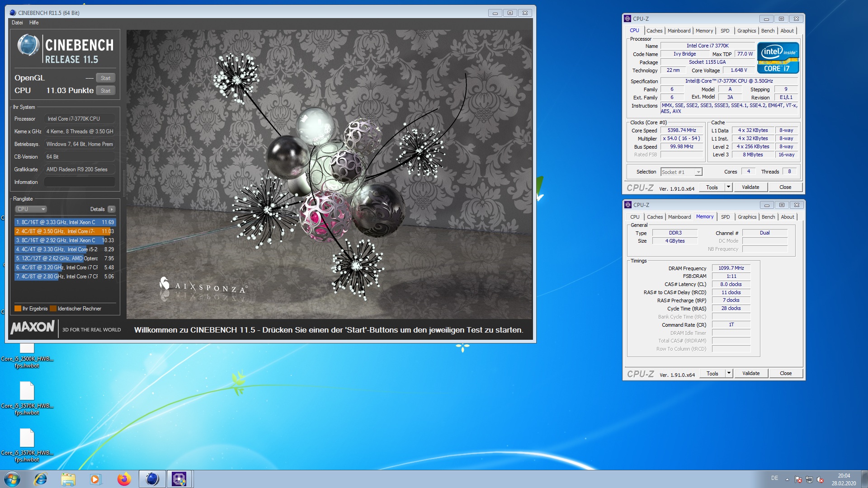Open Windows Explorer folder from taskbar

pos(68,479)
